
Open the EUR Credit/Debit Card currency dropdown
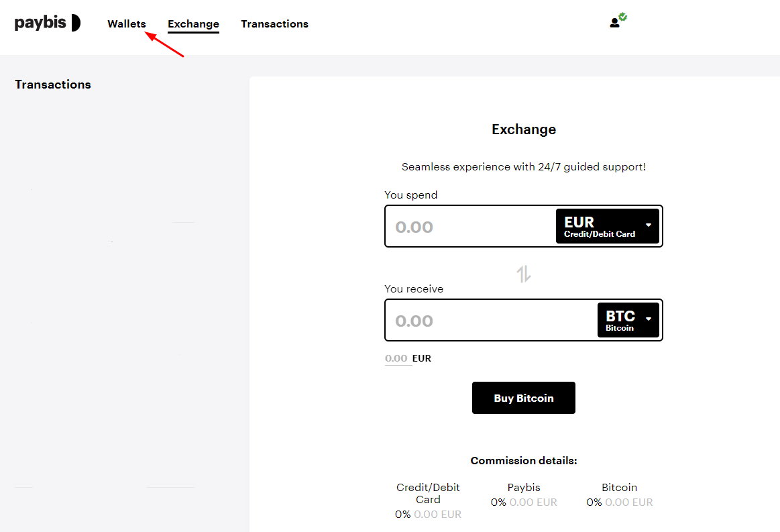click(x=607, y=226)
